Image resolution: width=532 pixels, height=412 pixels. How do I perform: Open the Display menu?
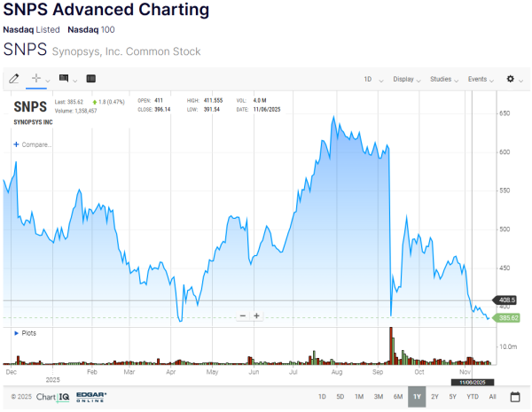point(407,79)
